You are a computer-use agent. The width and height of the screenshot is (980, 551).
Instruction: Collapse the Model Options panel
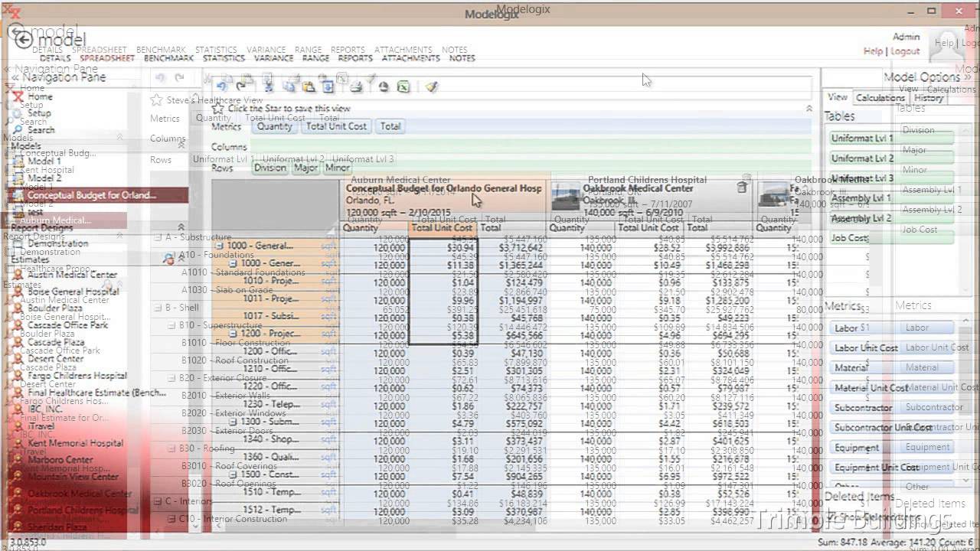click(967, 77)
